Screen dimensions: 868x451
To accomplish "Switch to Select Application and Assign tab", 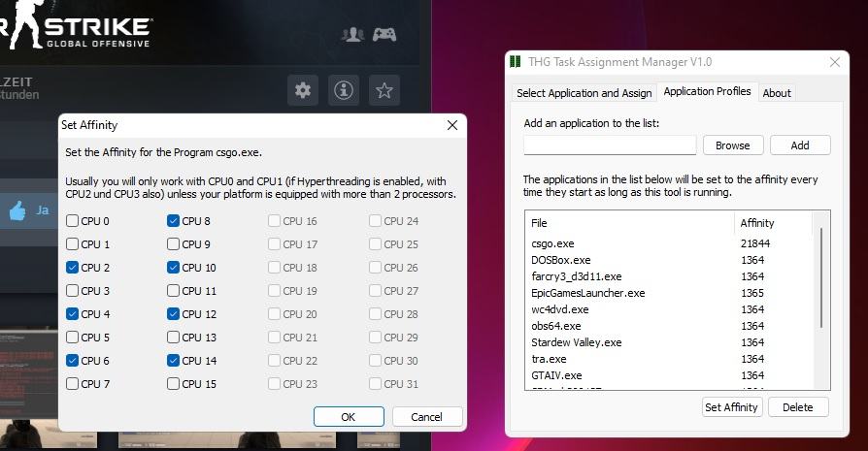I will 584,93.
